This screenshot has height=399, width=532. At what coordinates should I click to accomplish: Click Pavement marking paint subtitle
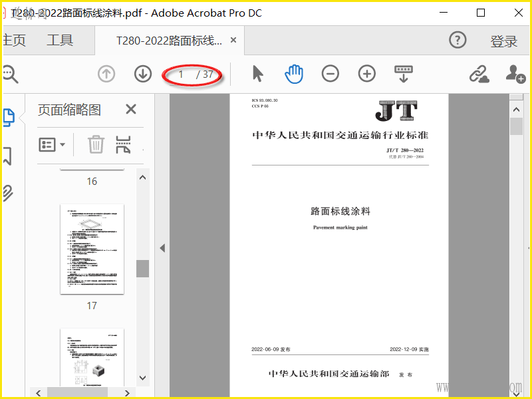pyautogui.click(x=340, y=227)
